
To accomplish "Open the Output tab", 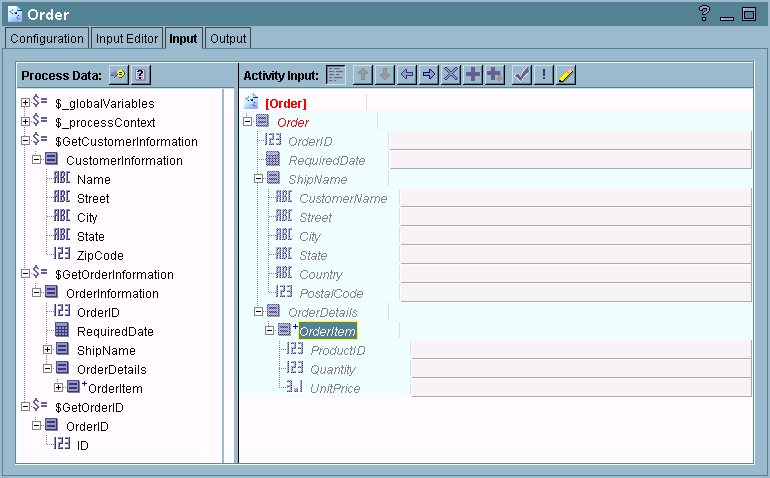I will tap(228, 39).
